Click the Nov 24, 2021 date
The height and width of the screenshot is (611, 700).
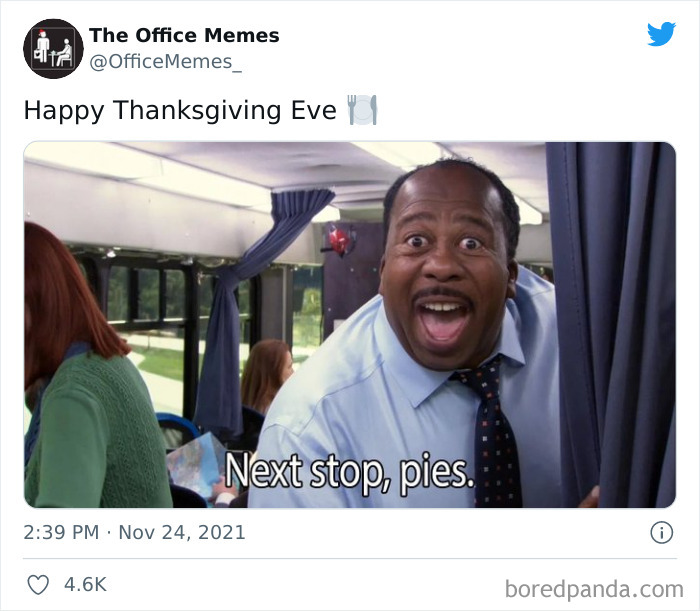pos(182,532)
